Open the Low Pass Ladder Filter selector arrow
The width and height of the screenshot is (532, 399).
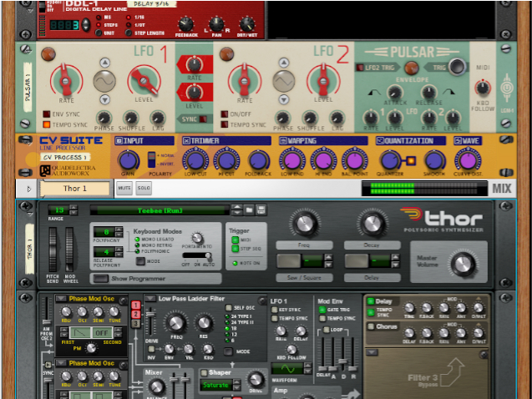coord(150,298)
